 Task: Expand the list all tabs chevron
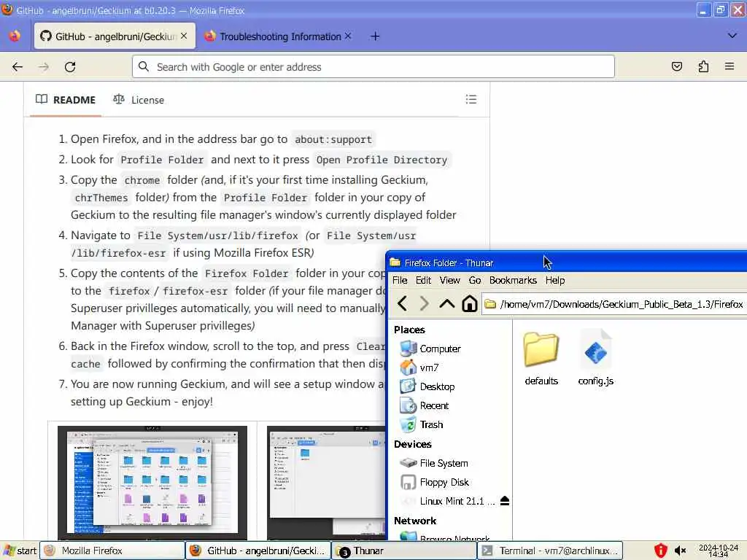[732, 36]
